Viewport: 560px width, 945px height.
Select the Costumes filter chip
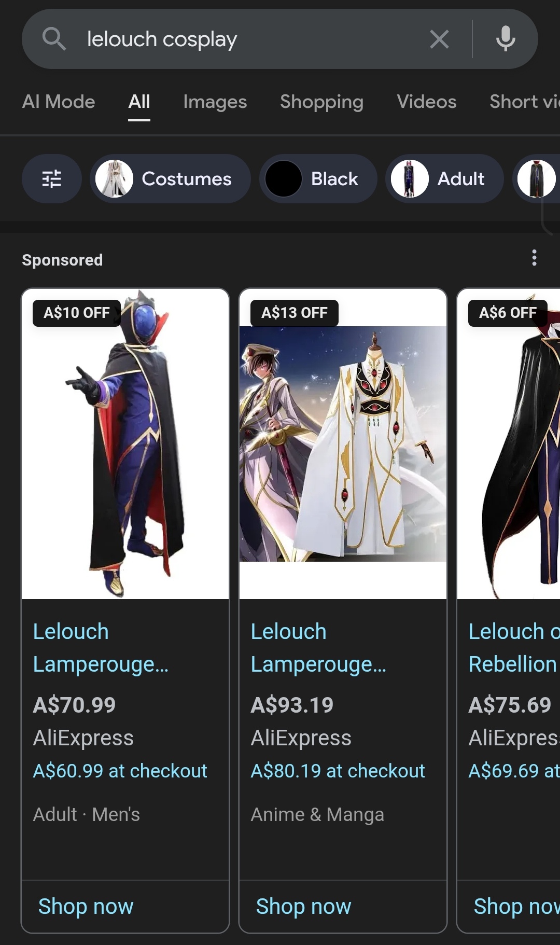171,179
